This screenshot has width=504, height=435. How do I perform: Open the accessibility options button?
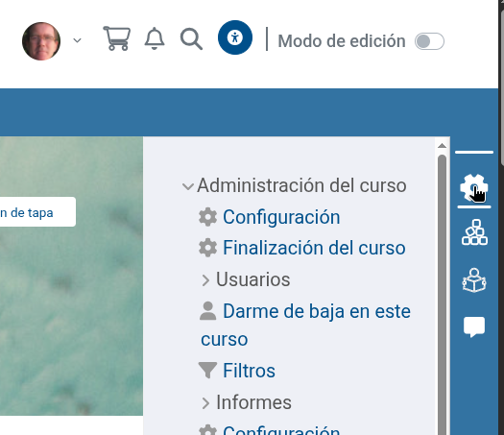click(x=235, y=37)
